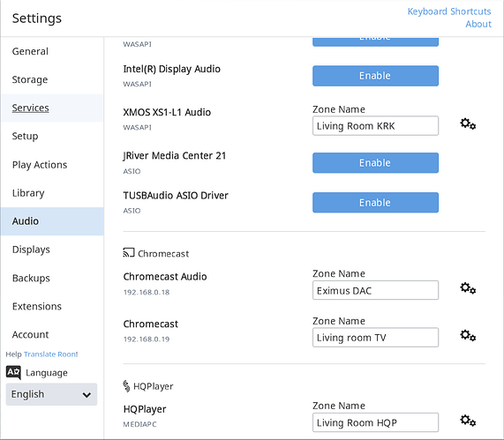Open the Library settings tab

52,193
